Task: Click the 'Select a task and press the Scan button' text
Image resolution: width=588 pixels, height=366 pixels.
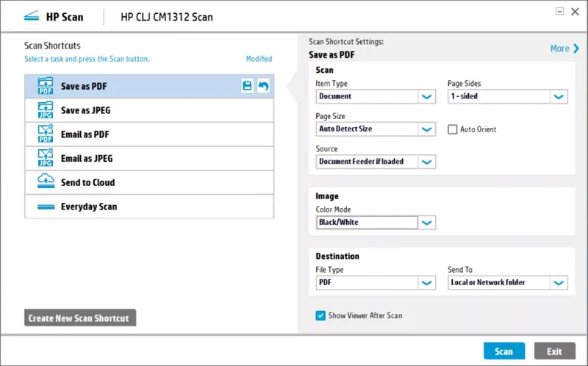Action: pos(87,59)
